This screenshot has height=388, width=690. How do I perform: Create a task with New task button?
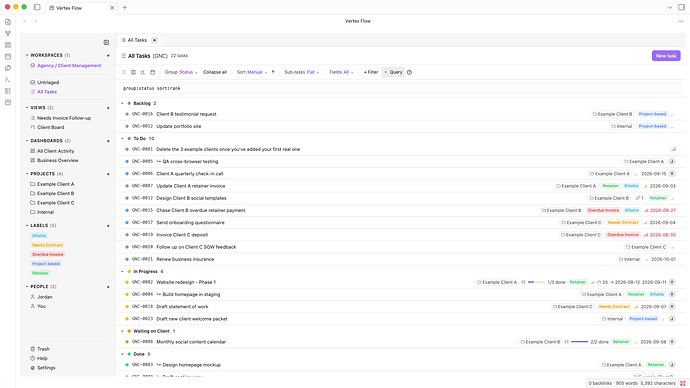click(x=666, y=56)
